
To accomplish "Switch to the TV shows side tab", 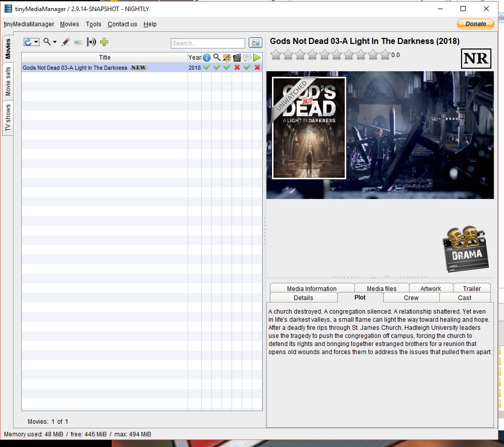I will click(8, 118).
